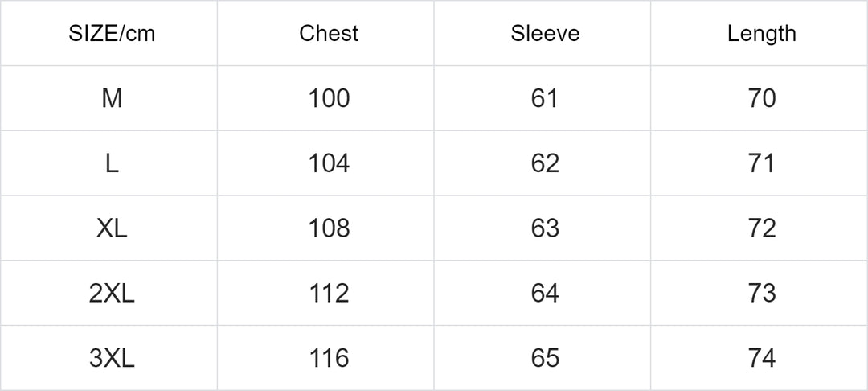Click sleeve value 63 for XL
Image resolution: width=868 pixels, height=391 pixels.
click(545, 228)
